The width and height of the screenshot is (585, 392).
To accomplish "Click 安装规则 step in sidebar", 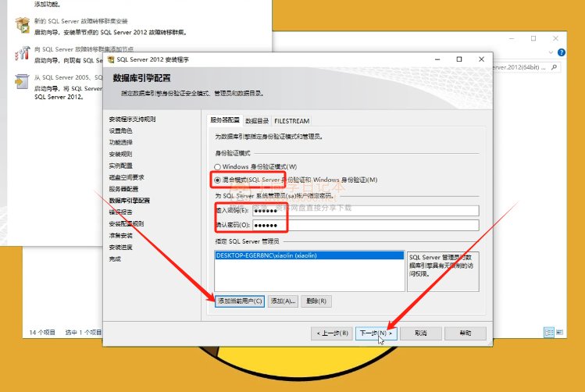I will tap(120, 154).
